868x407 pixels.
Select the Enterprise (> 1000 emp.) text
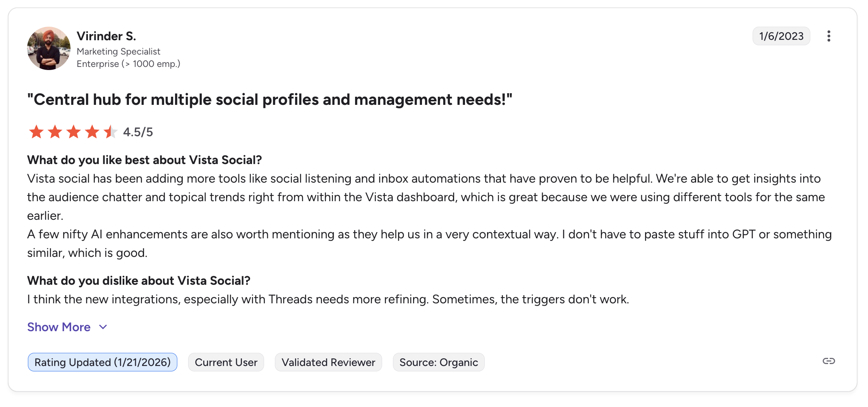(129, 63)
